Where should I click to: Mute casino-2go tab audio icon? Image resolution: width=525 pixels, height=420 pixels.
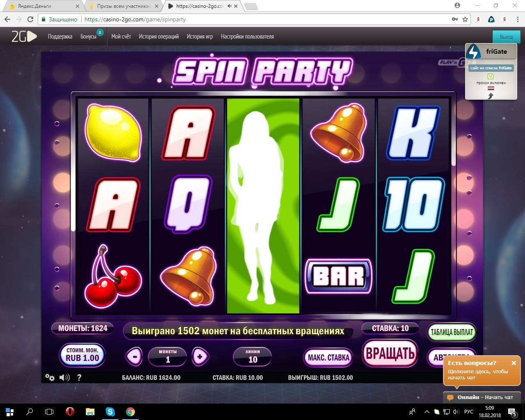click(x=230, y=6)
